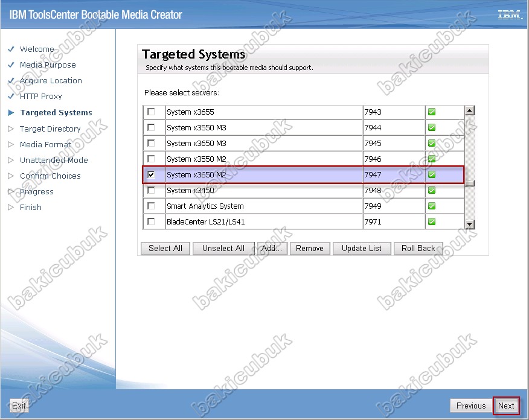Check the BladeCenter LS21/LS41 checkbox
Image resolution: width=529 pixels, height=420 pixels.
coord(151,221)
